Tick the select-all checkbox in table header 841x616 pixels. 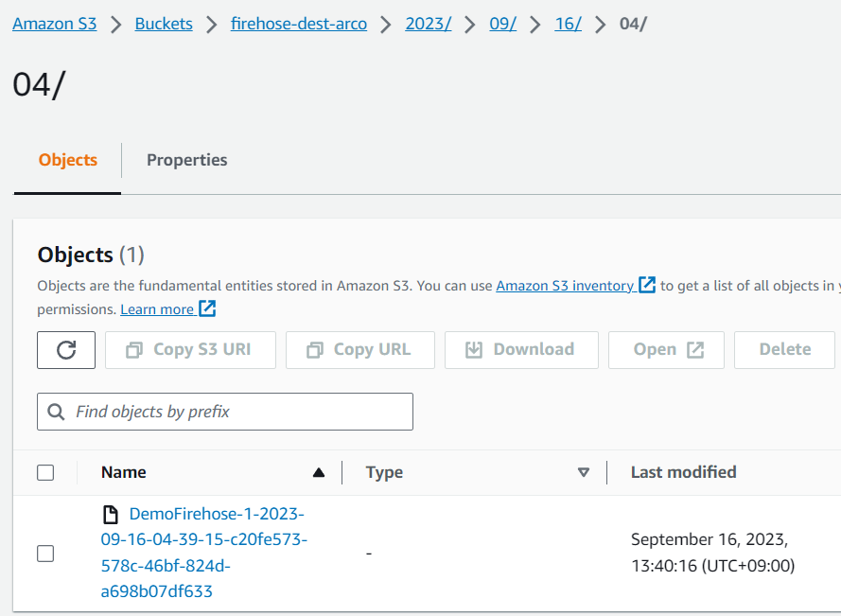[45, 473]
